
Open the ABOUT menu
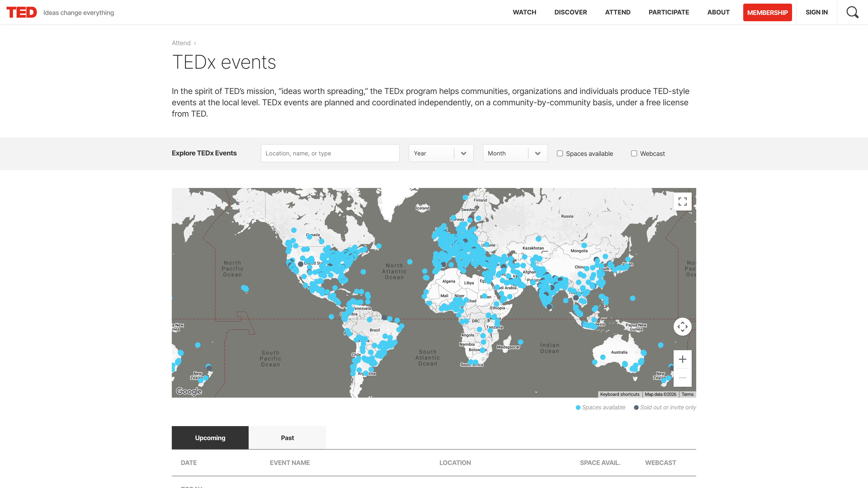tap(718, 12)
